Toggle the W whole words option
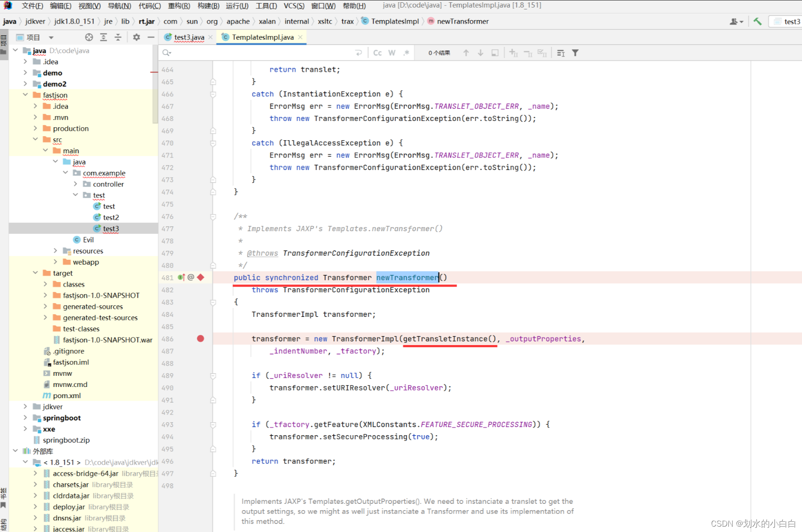This screenshot has width=802, height=532. pyautogui.click(x=392, y=53)
